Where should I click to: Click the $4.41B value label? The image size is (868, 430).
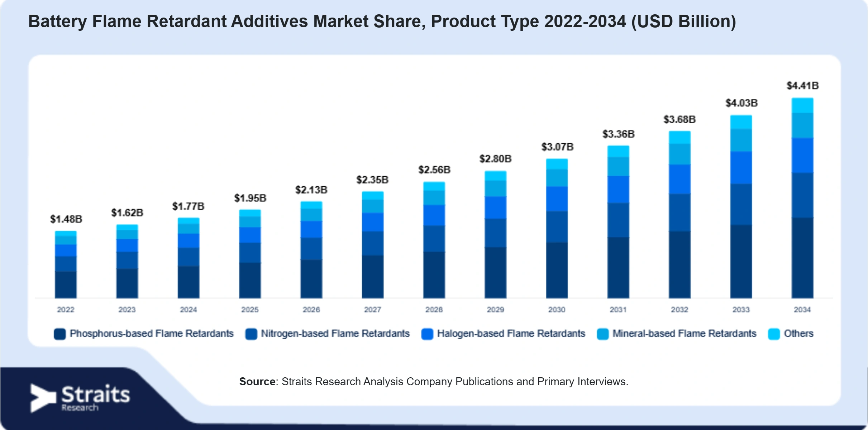pos(803,86)
